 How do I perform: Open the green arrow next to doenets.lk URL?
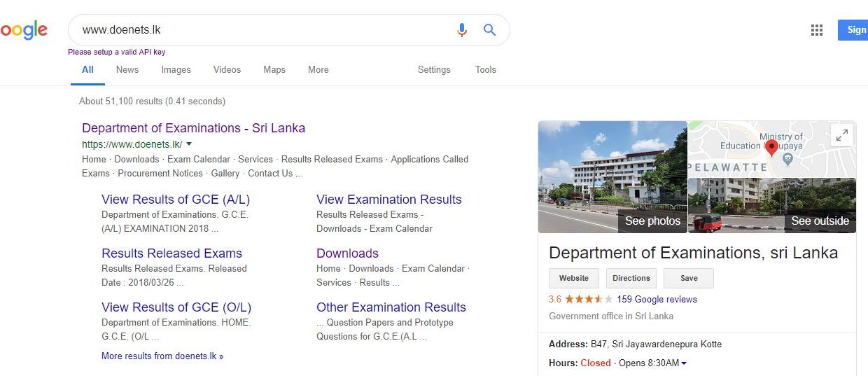coord(189,144)
